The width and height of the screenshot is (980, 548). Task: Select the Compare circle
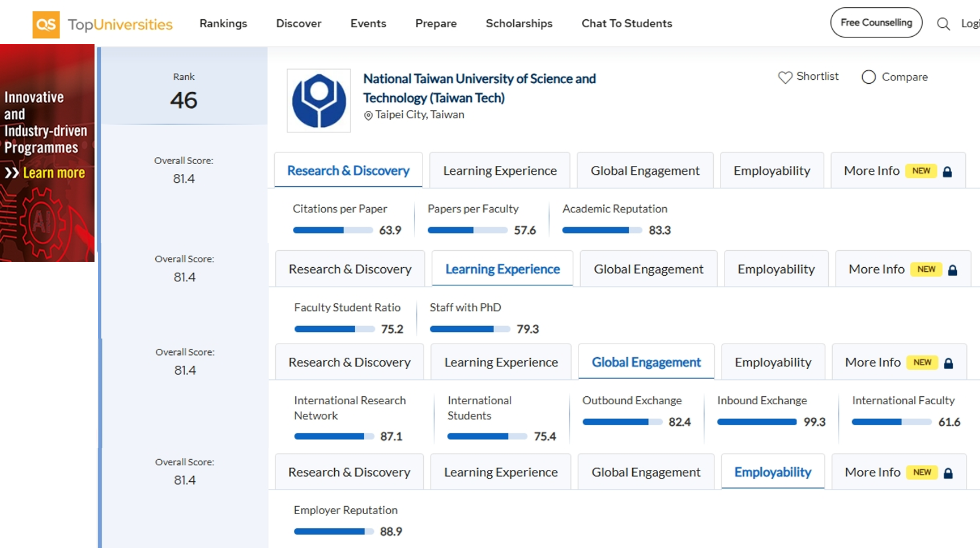[x=868, y=77]
